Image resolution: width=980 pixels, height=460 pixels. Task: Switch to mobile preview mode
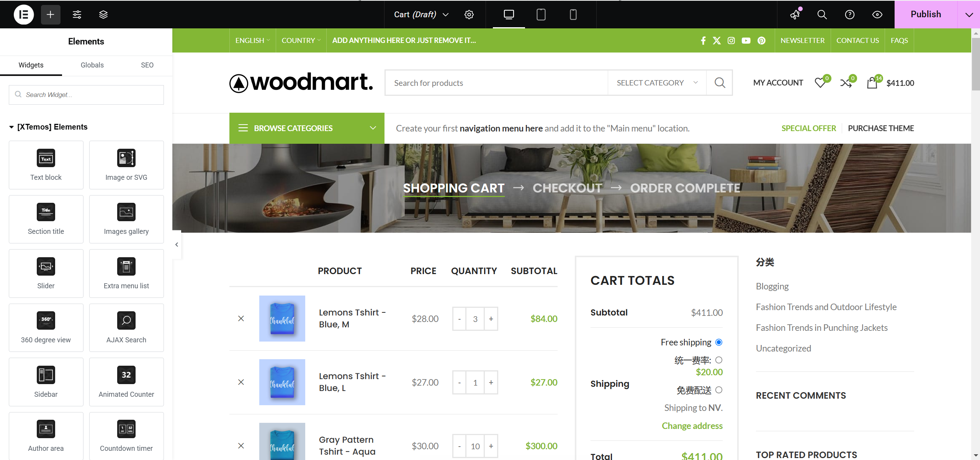coord(573,15)
